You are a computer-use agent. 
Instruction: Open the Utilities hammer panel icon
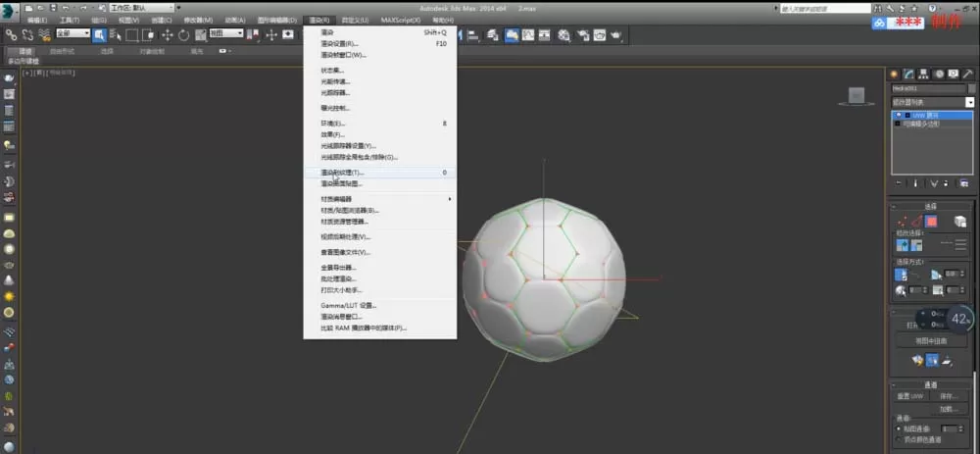(967, 75)
